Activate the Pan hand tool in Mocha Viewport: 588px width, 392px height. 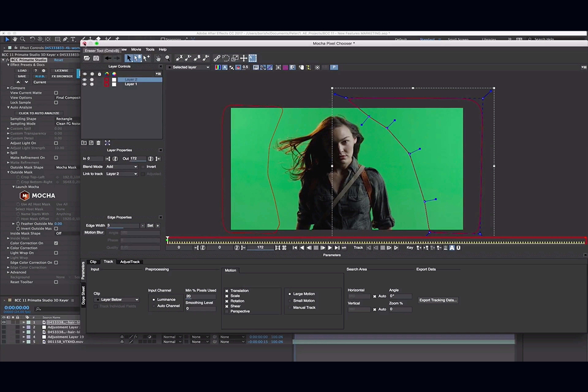pyautogui.click(x=158, y=58)
